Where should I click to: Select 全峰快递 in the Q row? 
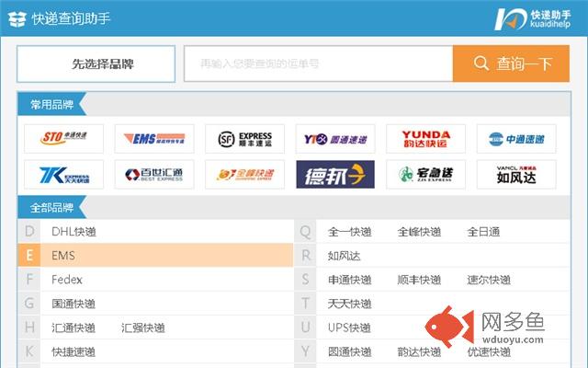(x=419, y=232)
